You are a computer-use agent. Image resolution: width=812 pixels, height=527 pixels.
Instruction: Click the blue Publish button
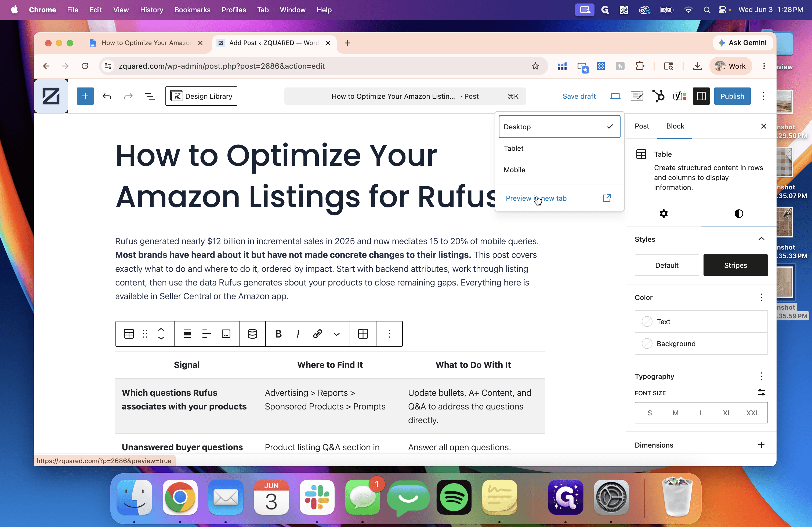click(732, 96)
